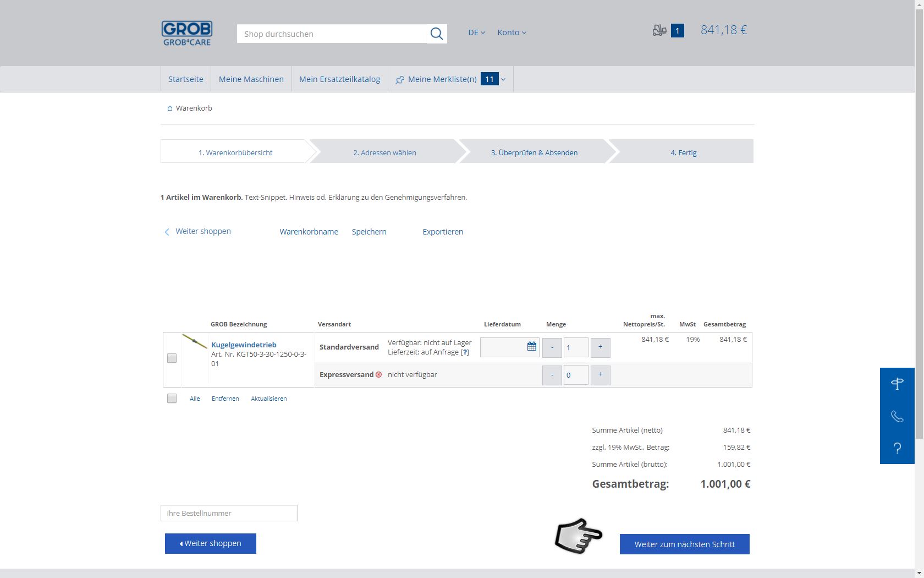Increase Expressversand quantity with plus
This screenshot has width=924, height=578.
(600, 375)
